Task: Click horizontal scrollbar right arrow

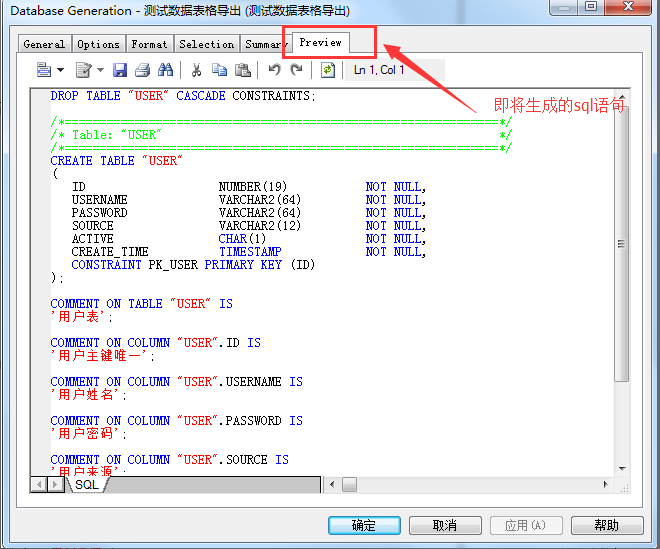Action: [605, 484]
